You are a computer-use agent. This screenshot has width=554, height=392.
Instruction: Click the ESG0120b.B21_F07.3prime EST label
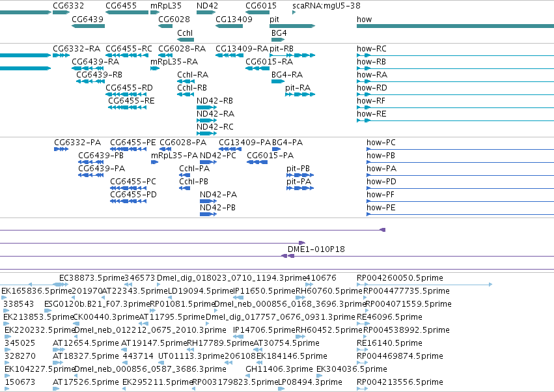(x=97, y=304)
